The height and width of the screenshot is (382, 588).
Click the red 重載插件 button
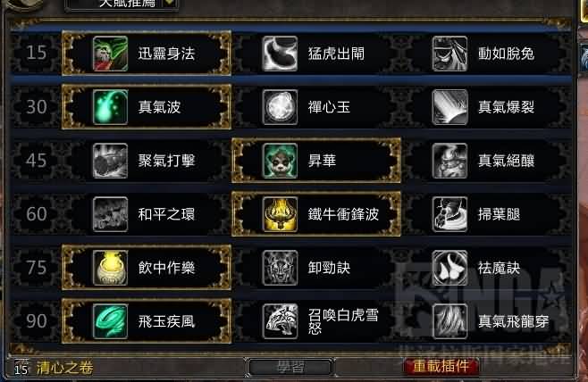point(441,366)
